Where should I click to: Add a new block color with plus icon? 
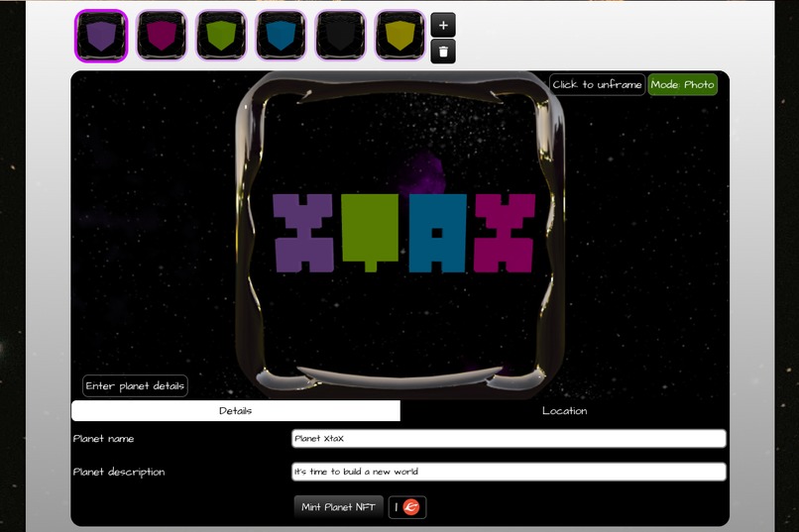click(443, 25)
